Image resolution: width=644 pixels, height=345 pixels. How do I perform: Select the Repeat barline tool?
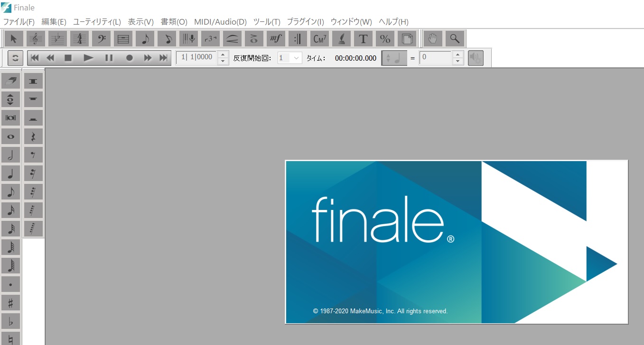coord(298,38)
